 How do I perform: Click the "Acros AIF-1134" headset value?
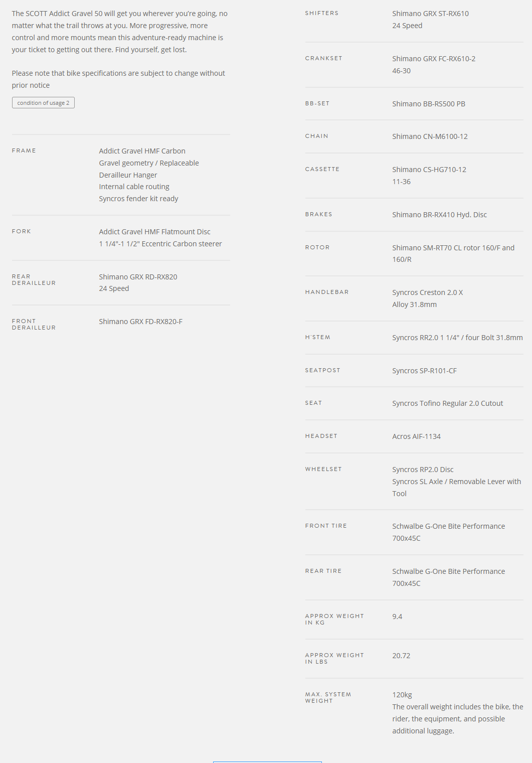click(416, 436)
